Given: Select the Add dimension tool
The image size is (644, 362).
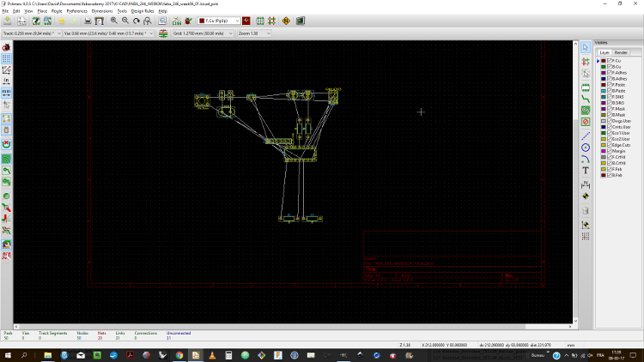Looking at the screenshot, I should (x=586, y=184).
